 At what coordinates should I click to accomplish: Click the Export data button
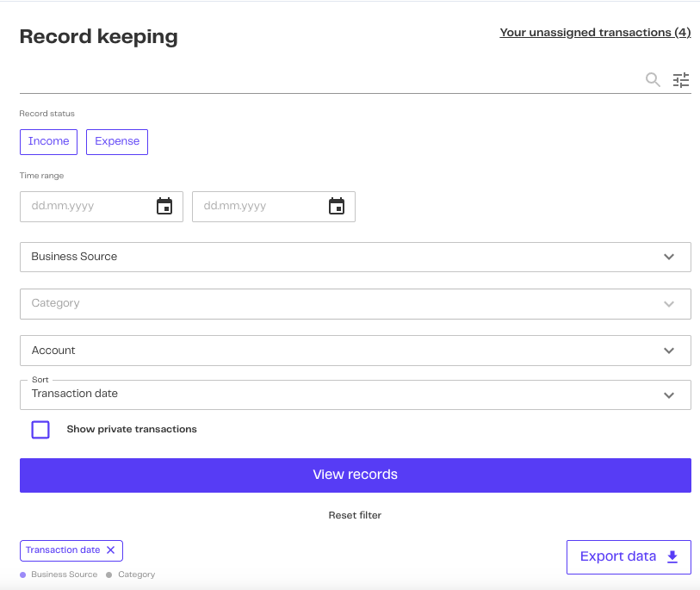pyautogui.click(x=618, y=556)
